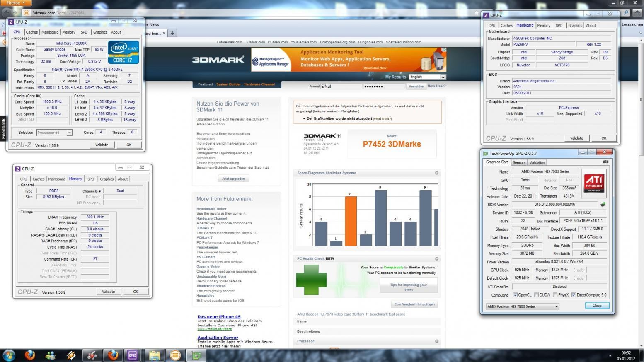
Task: Click the GPU-Z screenshot camera icon
Action: 605,162
